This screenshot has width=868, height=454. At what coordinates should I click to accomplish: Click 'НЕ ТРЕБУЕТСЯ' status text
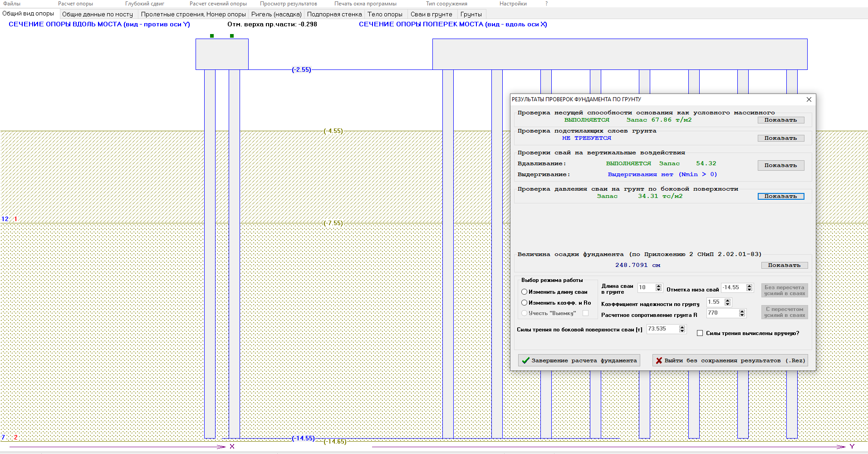pos(587,138)
